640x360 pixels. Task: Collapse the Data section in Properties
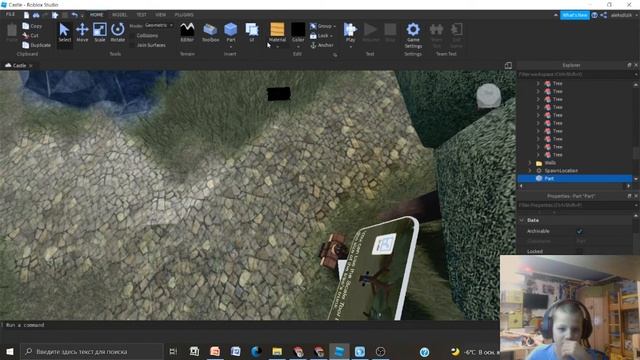tap(522, 220)
